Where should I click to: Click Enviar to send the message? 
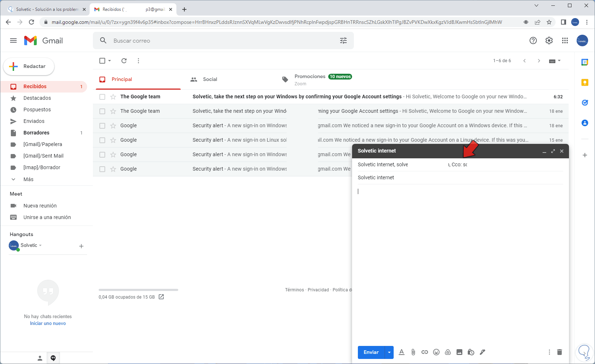(371, 352)
